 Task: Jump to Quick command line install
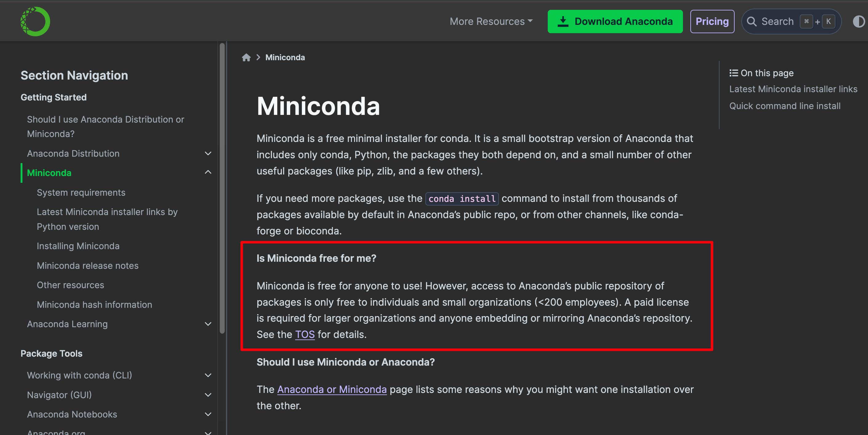[x=784, y=106]
